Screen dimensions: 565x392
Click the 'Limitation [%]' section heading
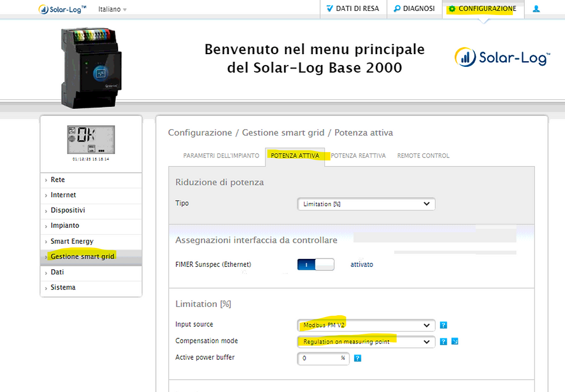[203, 304]
